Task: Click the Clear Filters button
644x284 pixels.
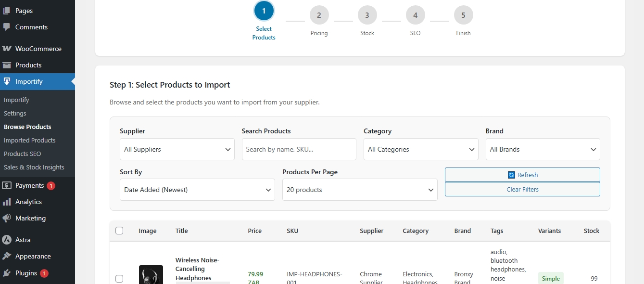Action: coord(522,189)
